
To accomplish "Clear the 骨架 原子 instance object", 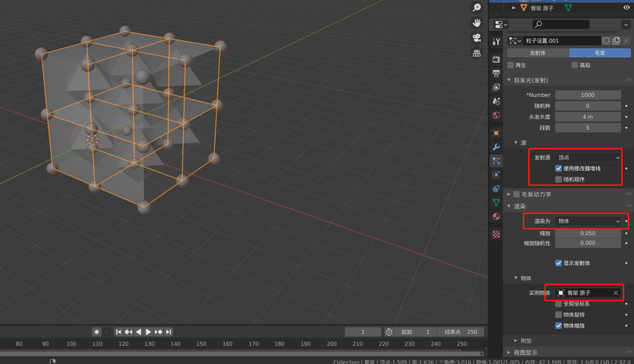I will (x=616, y=293).
